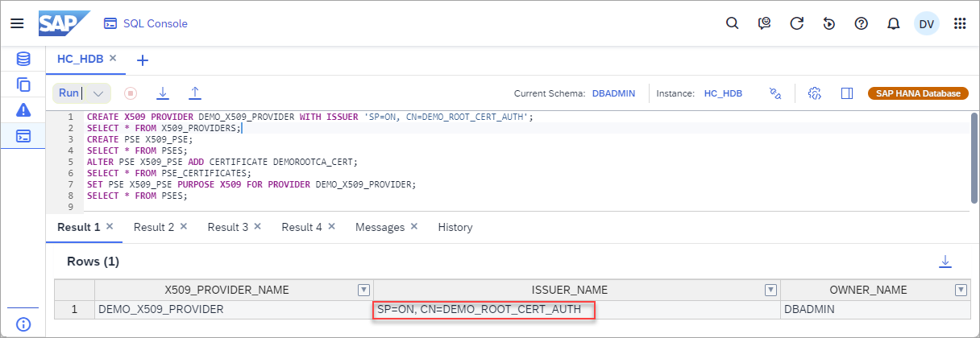This screenshot has height=338, width=980.
Task: Select the DBADMIN owner cell
Action: click(x=874, y=309)
